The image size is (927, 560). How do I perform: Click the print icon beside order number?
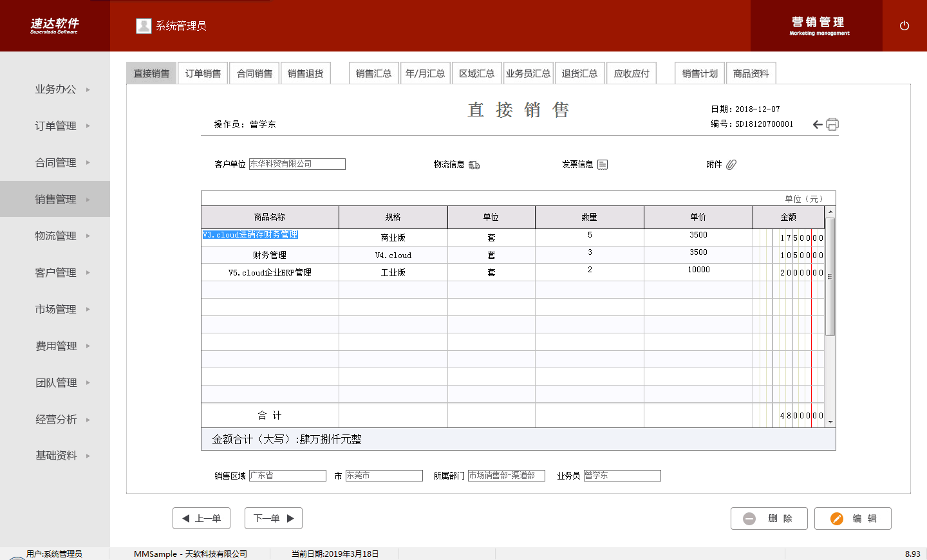(832, 124)
